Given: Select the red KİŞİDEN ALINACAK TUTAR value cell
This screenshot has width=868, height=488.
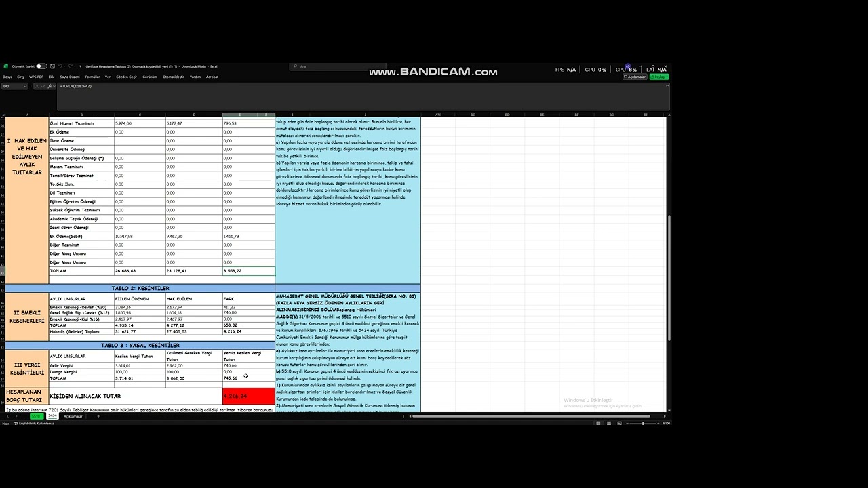Looking at the screenshot, I should pos(248,396).
